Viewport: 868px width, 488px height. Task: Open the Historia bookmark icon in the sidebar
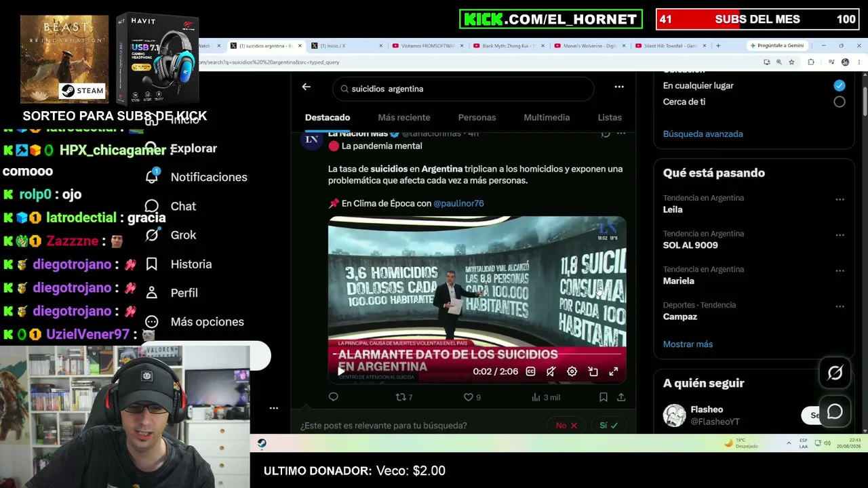(x=152, y=264)
